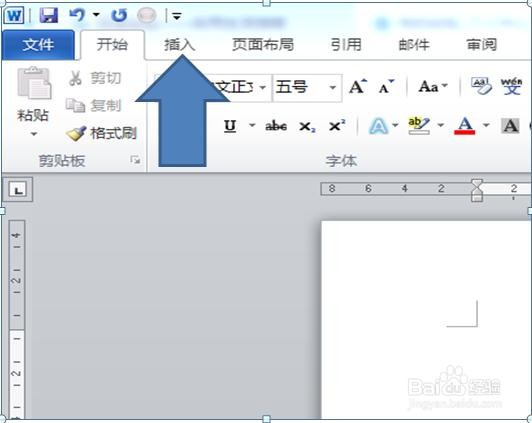Apply text effects glowing A
This screenshot has width=532, height=423.
point(379,126)
